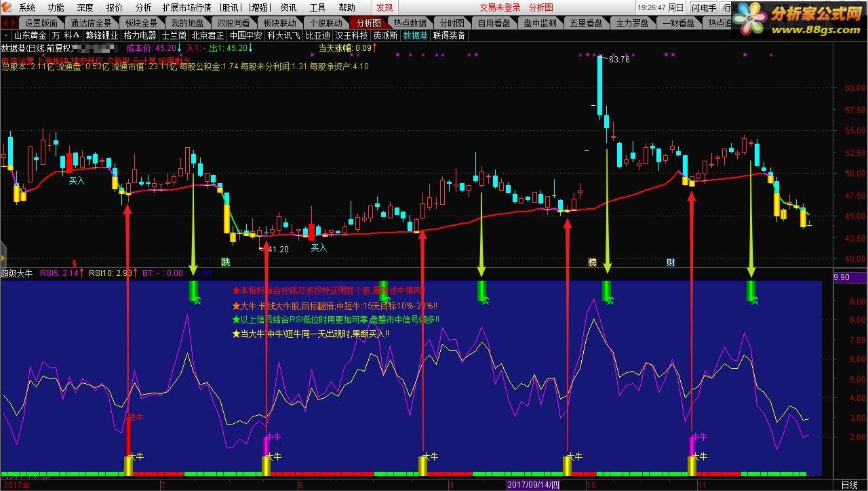Switch to the 自用看盘 tab
The height and width of the screenshot is (491, 868).
point(494,22)
